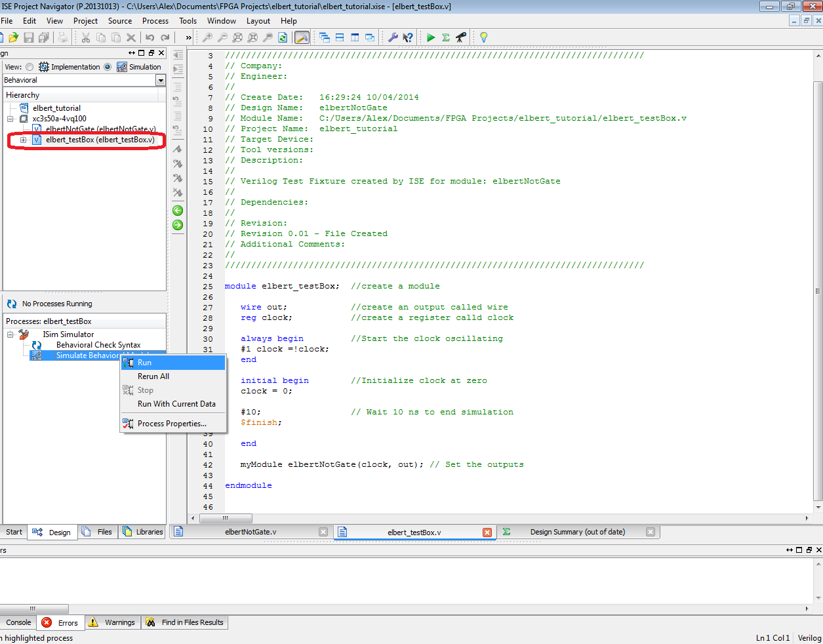
Task: Open the Layout menu
Action: coord(258,21)
